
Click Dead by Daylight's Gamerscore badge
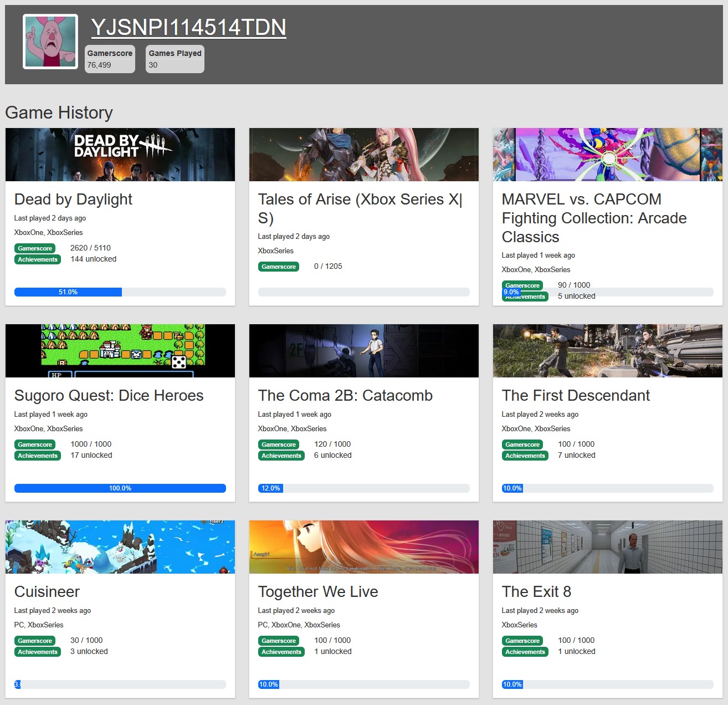pos(35,248)
